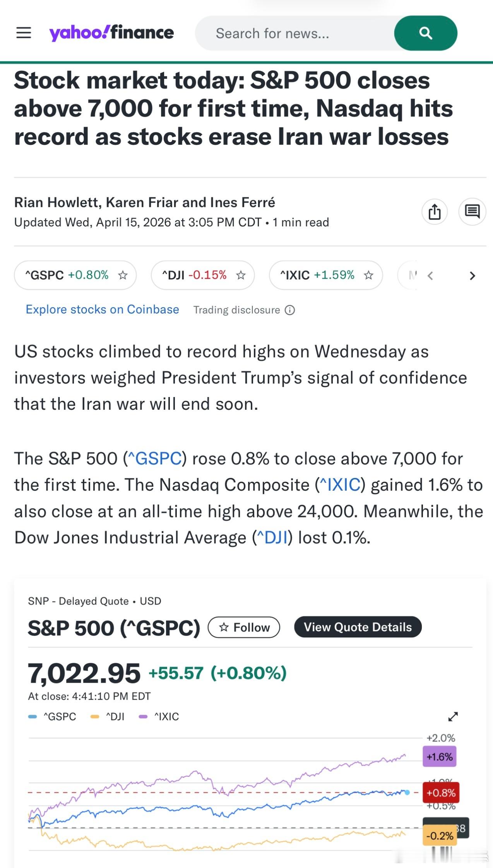
Task: Open the article comments icon
Action: pyautogui.click(x=472, y=212)
